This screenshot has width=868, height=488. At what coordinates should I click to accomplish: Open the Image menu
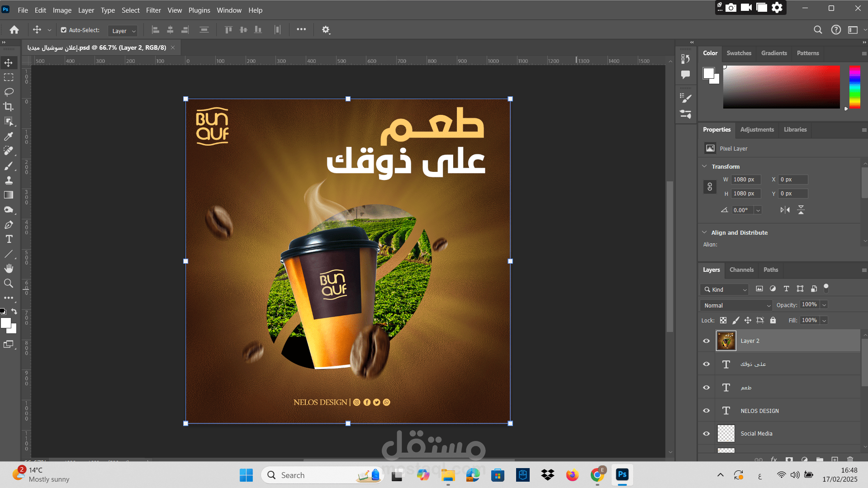click(62, 10)
